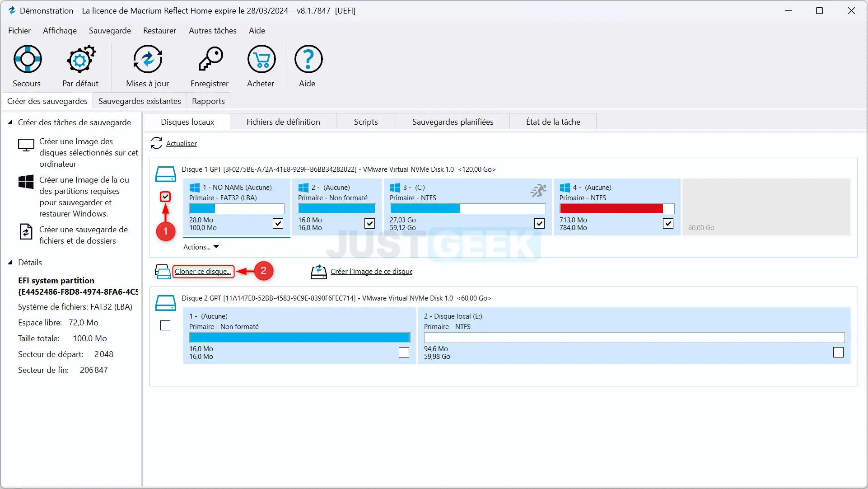Click Créer une Image des disques sélectionnés link
The width and height of the screenshot is (868, 489).
[x=89, y=153]
